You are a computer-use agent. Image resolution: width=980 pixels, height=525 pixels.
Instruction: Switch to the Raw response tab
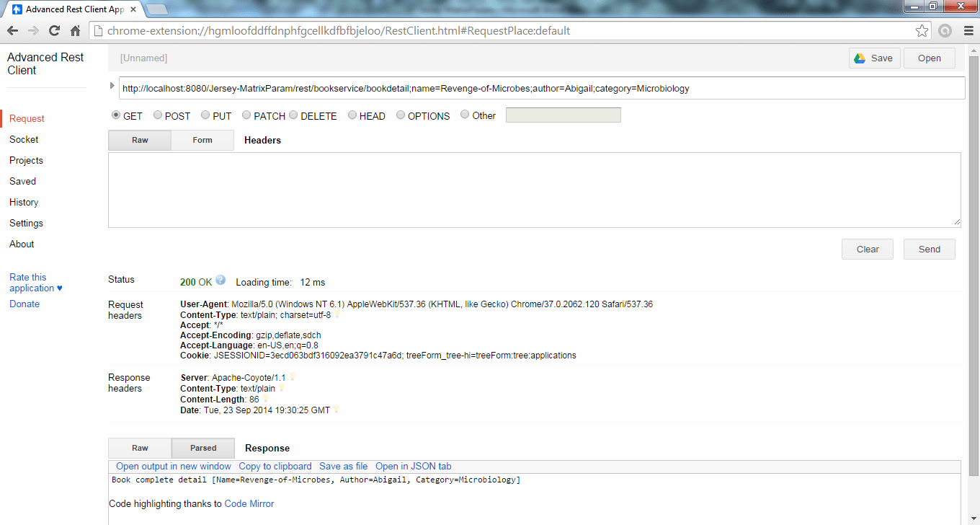(x=139, y=448)
